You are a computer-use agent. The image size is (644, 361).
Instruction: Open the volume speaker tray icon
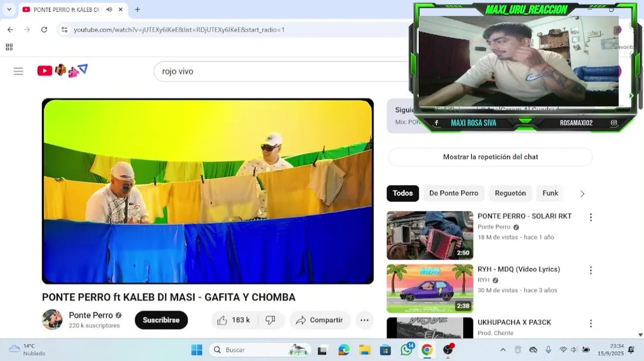pos(574,349)
